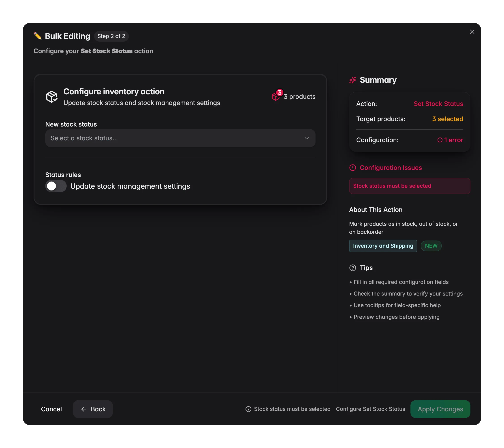Click the Summary sparkle icon
This screenshot has height=448, width=504.
pyautogui.click(x=353, y=80)
